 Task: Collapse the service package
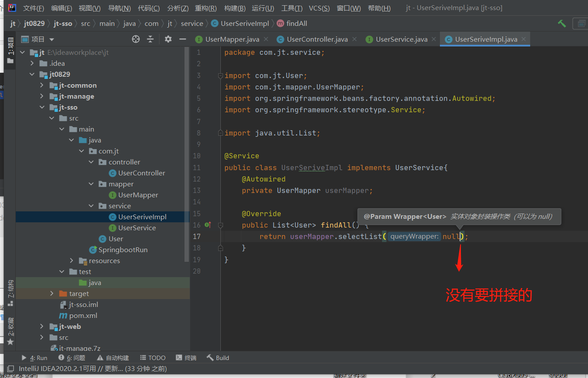point(91,206)
